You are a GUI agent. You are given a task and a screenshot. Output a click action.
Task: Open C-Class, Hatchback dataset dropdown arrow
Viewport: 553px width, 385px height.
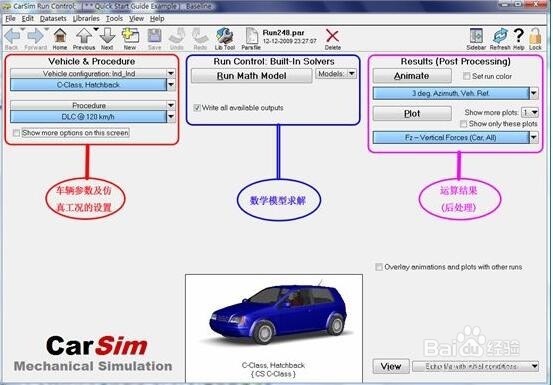171,85
